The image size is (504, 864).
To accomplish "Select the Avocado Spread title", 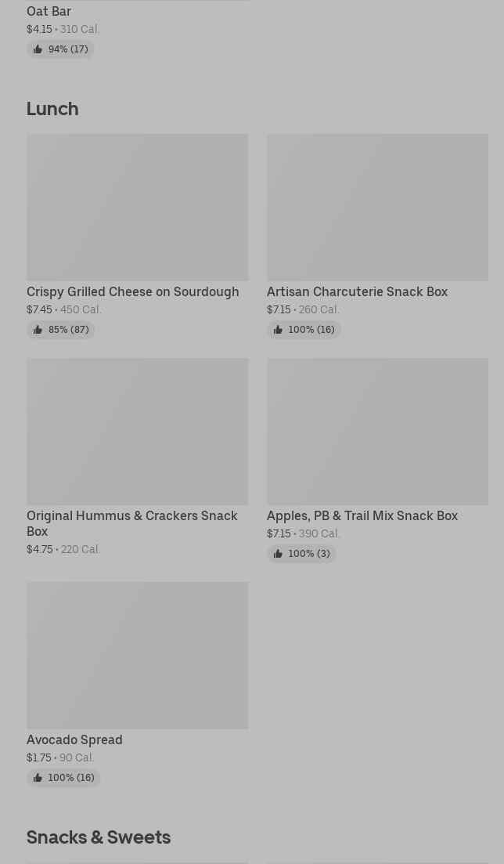I will [x=74, y=739].
